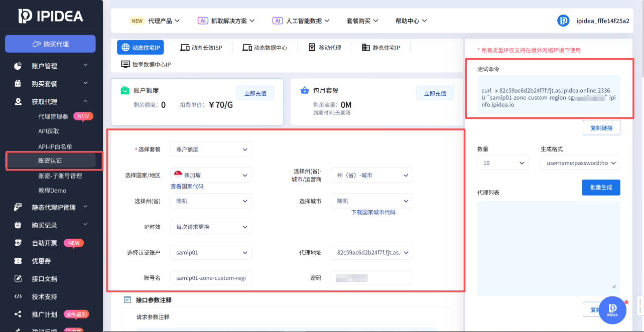The width and height of the screenshot is (644, 332).
Task: Click the 自助开票 invoice icon
Action: [18, 243]
